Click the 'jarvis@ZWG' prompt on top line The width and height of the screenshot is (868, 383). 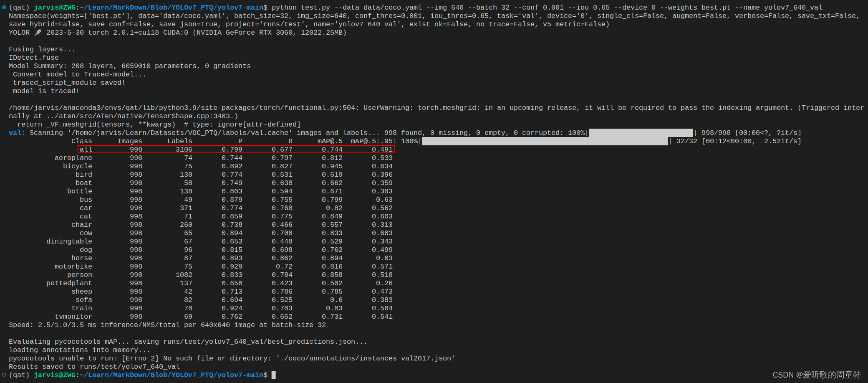[55, 8]
